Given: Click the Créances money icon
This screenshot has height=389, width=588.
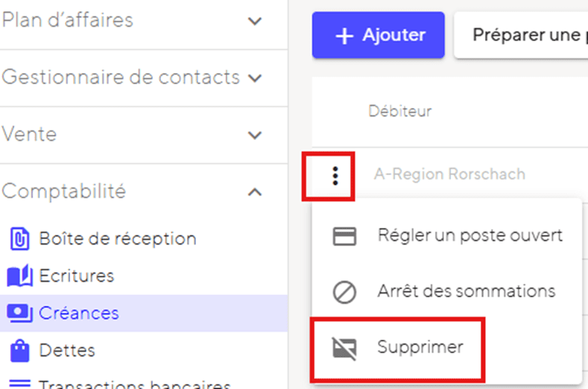Looking at the screenshot, I should (x=19, y=313).
